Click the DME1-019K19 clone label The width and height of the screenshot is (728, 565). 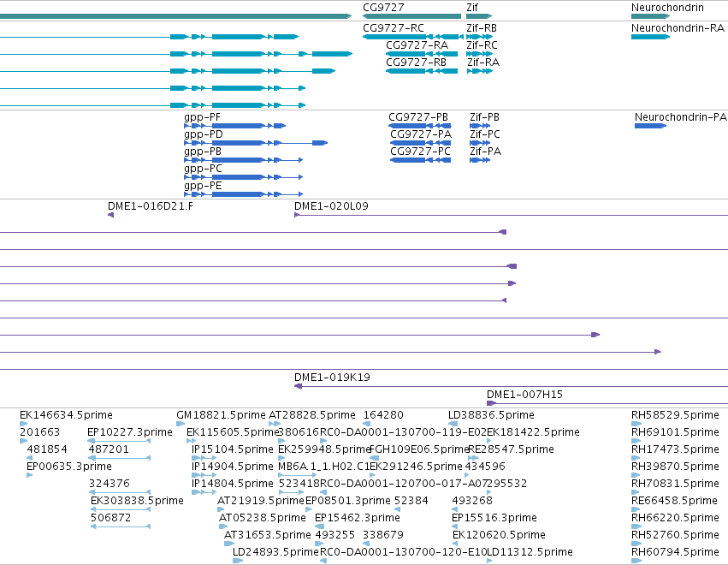(x=332, y=378)
